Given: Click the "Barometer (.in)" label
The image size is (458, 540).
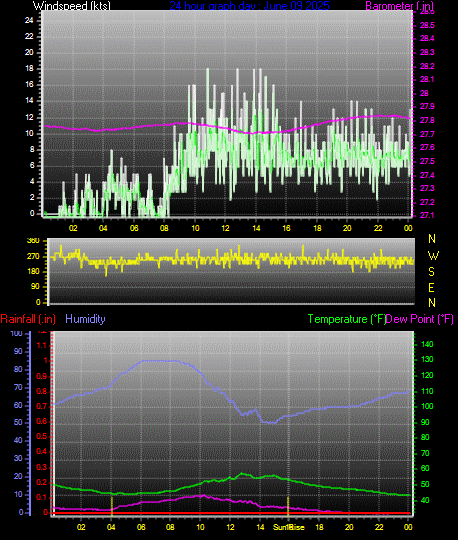Looking at the screenshot, I should coord(399,6).
